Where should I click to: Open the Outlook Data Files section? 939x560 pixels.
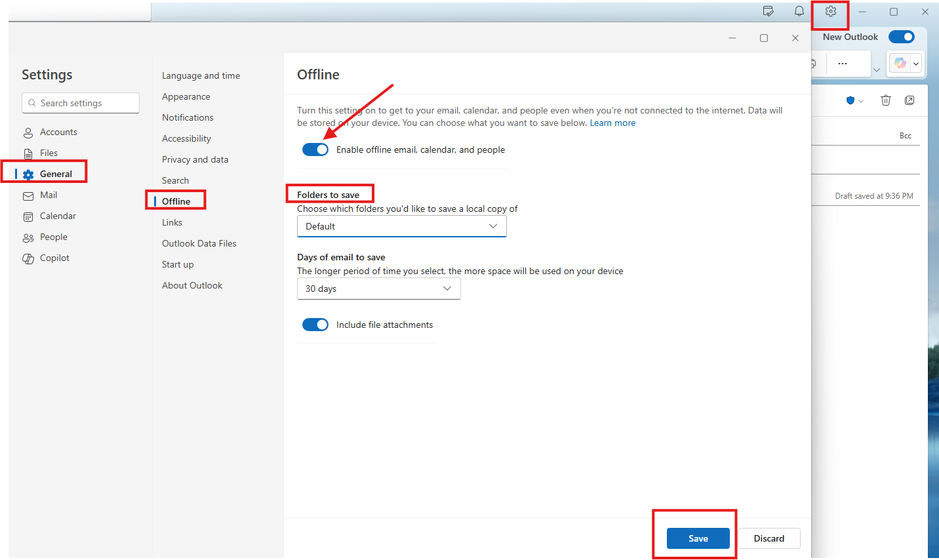coord(199,243)
